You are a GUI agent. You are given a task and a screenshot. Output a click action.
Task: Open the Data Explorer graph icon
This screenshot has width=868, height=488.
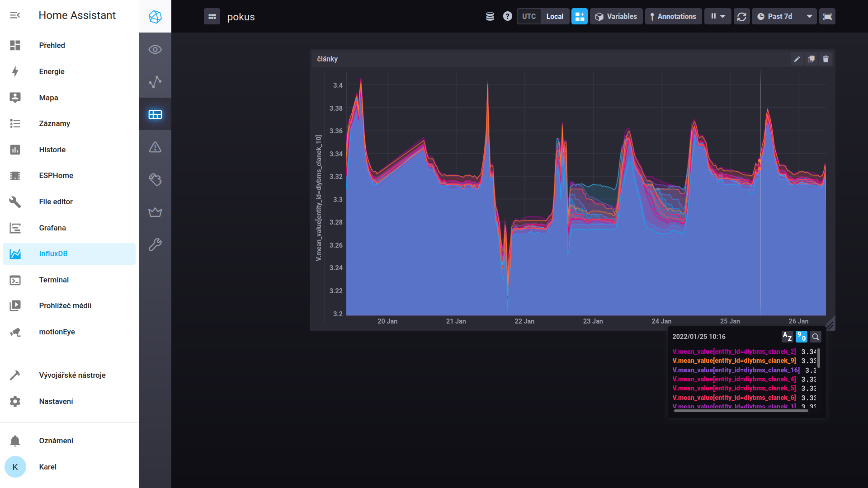pyautogui.click(x=155, y=82)
